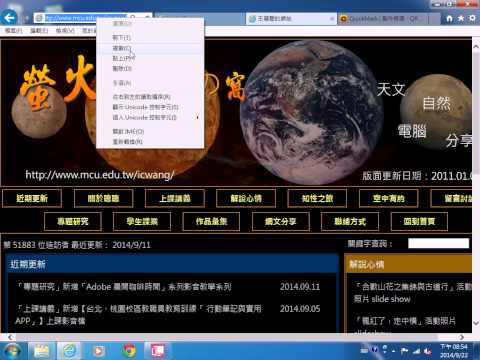Open the 合歡山花 slide show link
Screen dimensions: 480x360
[x=413, y=293]
